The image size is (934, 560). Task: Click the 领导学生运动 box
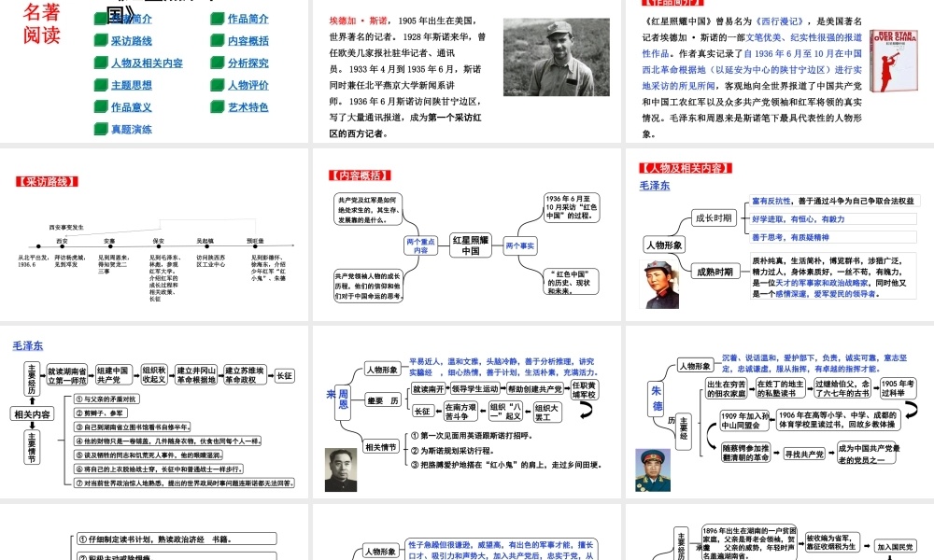pos(474,388)
